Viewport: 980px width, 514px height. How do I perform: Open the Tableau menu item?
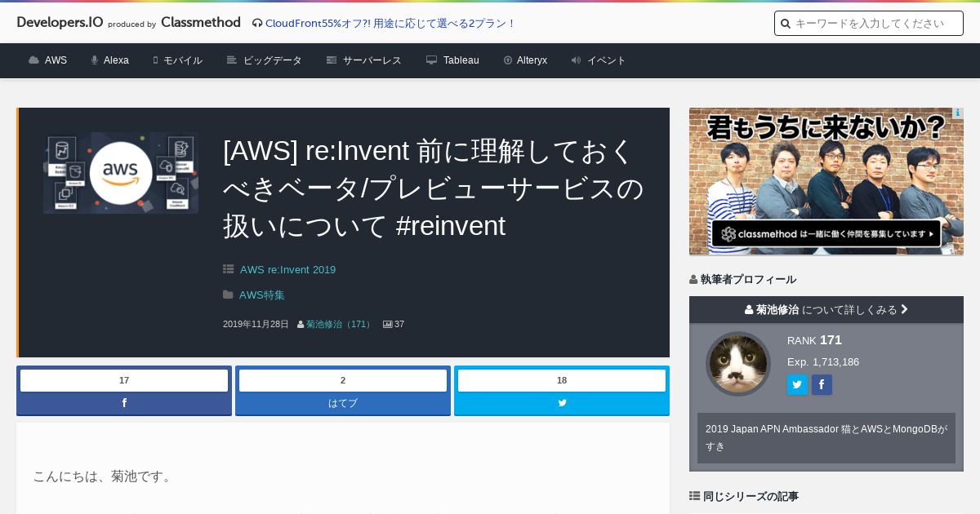click(x=461, y=60)
